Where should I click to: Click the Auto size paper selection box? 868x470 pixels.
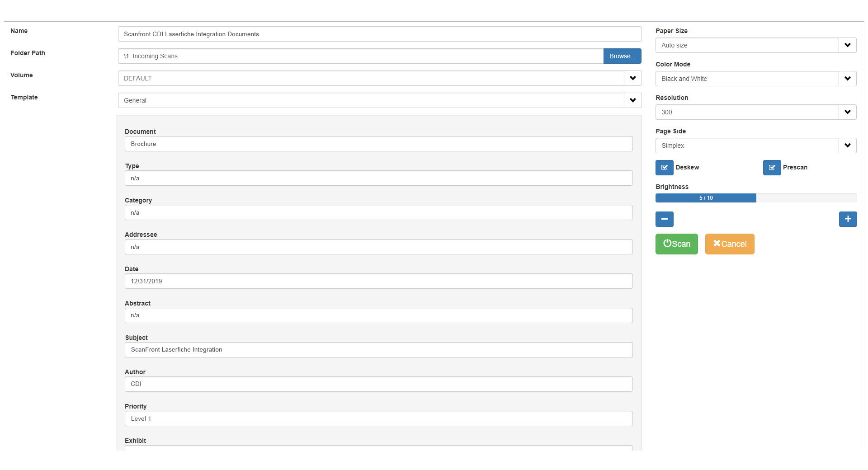point(747,45)
